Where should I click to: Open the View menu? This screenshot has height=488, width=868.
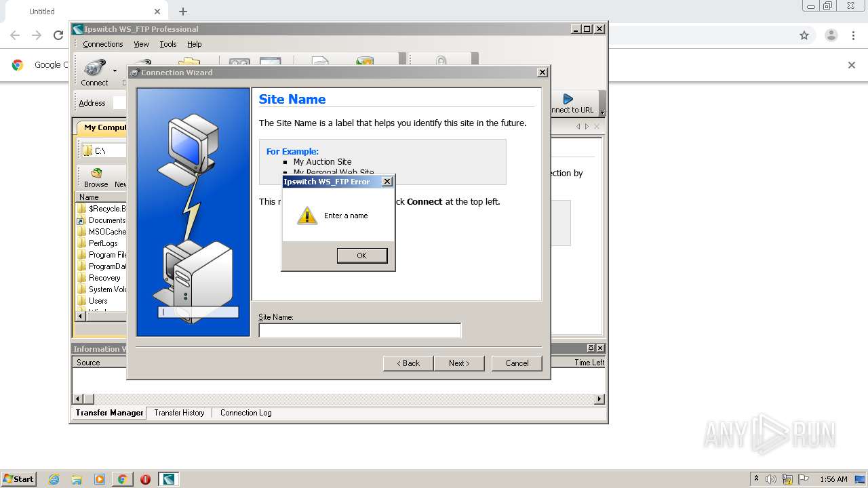point(141,44)
